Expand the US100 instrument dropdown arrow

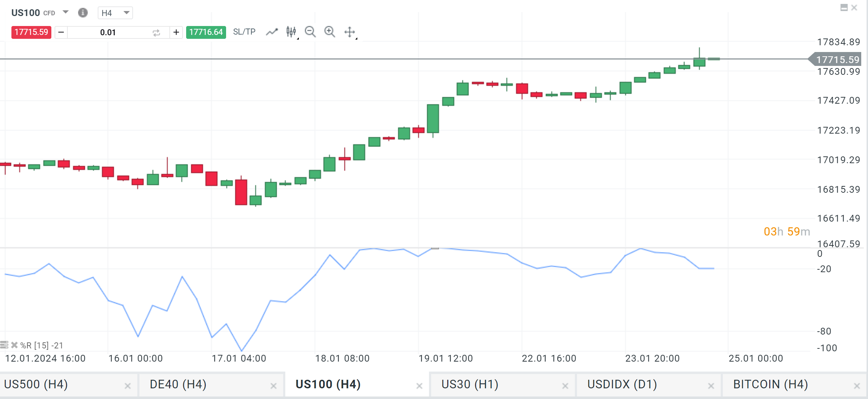66,12
